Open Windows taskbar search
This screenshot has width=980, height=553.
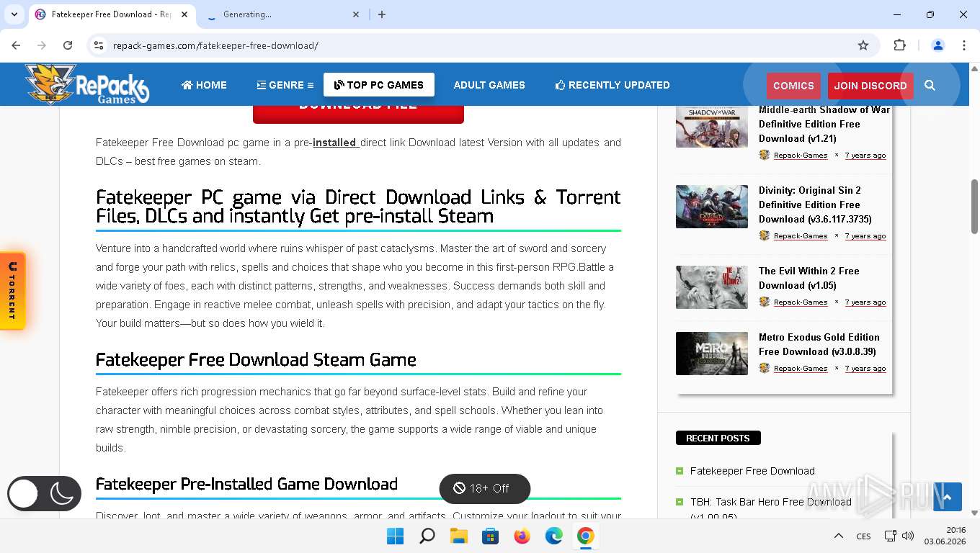[x=427, y=536]
